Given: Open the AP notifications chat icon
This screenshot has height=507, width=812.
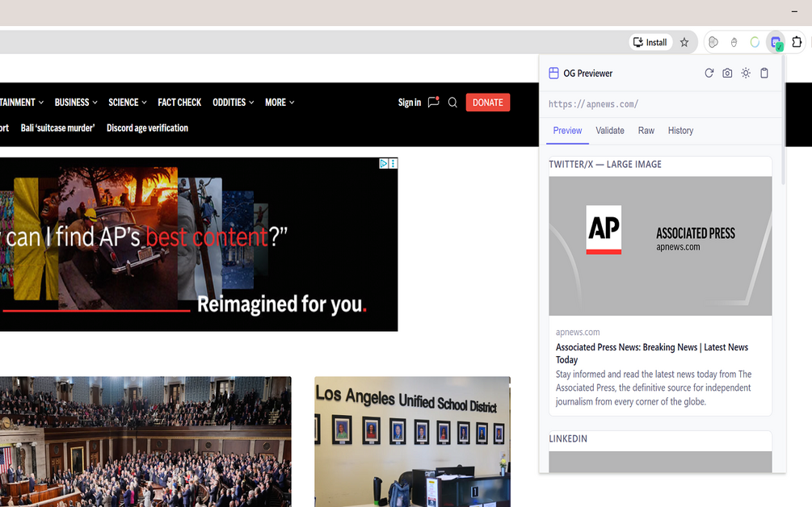Looking at the screenshot, I should coord(433,102).
